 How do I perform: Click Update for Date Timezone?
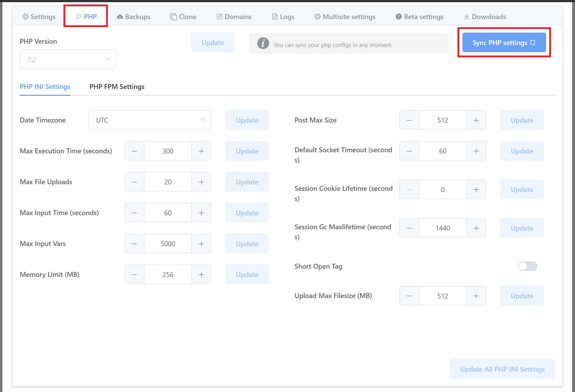[247, 120]
